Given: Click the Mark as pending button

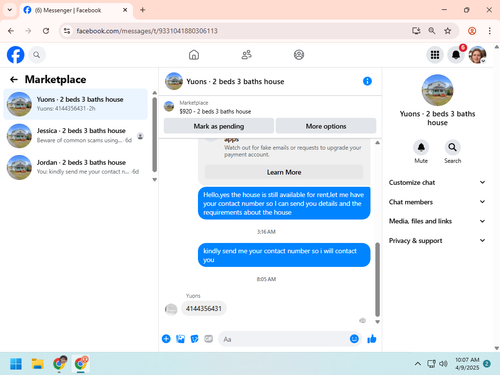Looking at the screenshot, I should pyautogui.click(x=219, y=126).
